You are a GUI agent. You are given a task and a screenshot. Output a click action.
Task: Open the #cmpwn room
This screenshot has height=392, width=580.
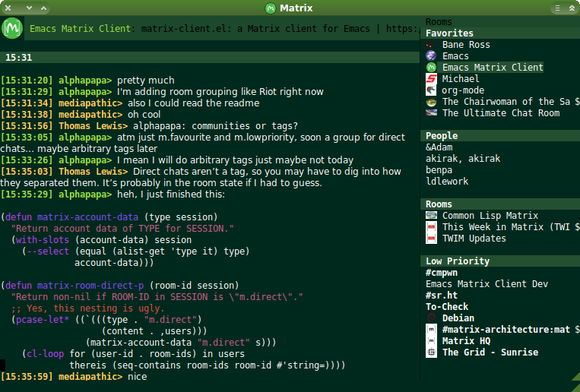(x=442, y=273)
